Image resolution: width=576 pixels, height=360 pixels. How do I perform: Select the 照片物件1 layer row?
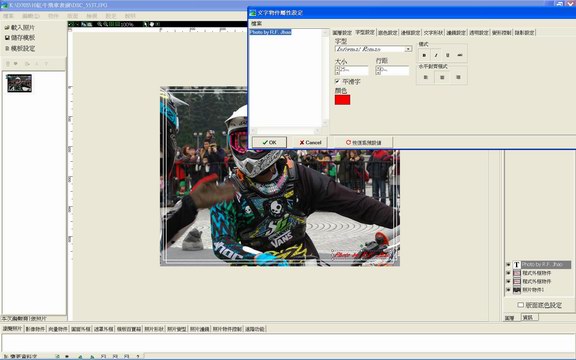tap(533, 290)
